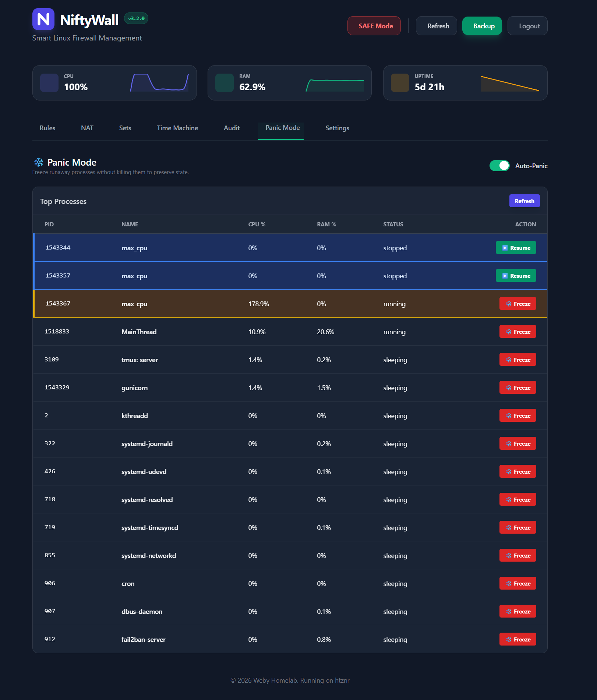Image resolution: width=597 pixels, height=700 pixels.
Task: Click the green Backup button
Action: 482,26
